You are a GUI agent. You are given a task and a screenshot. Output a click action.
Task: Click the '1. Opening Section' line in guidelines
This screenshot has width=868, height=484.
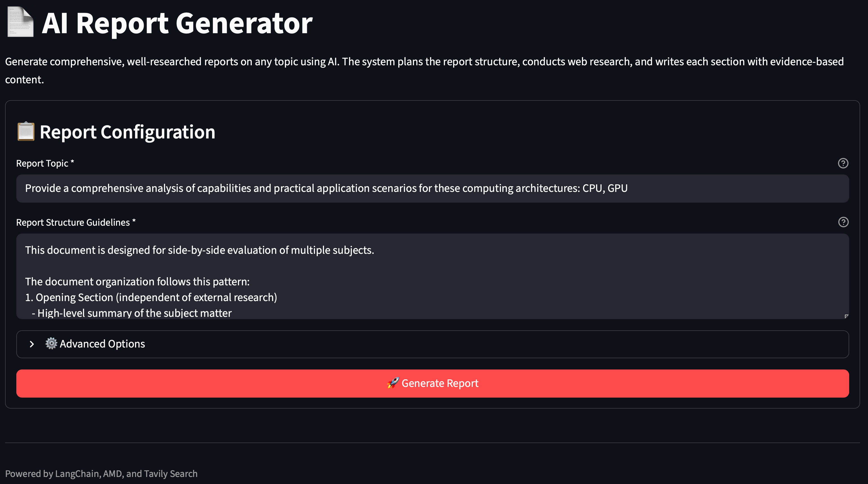point(151,297)
